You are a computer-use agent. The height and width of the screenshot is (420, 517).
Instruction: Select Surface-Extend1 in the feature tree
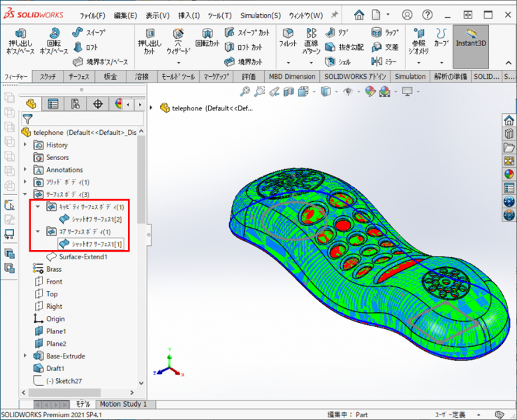click(x=82, y=256)
